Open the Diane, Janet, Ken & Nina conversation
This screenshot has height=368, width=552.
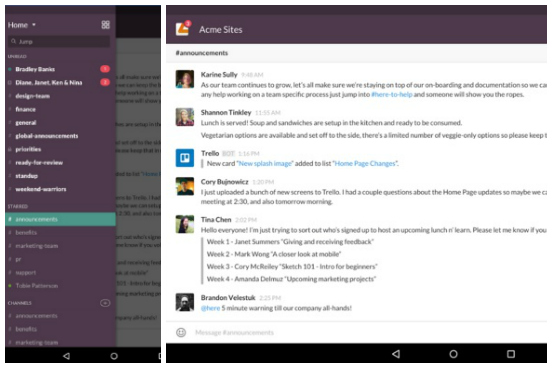[49, 82]
